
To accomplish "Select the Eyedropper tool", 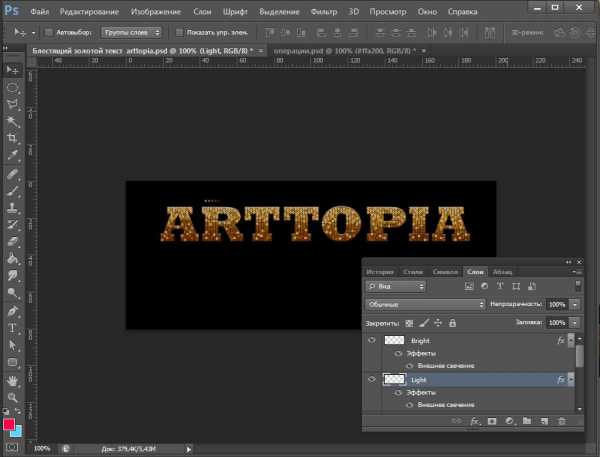I will pyautogui.click(x=12, y=155).
